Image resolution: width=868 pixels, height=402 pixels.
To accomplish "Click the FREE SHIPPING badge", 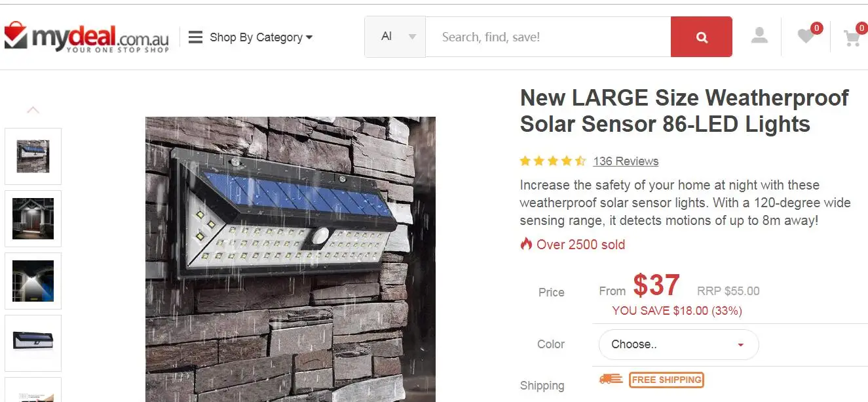I will [666, 380].
